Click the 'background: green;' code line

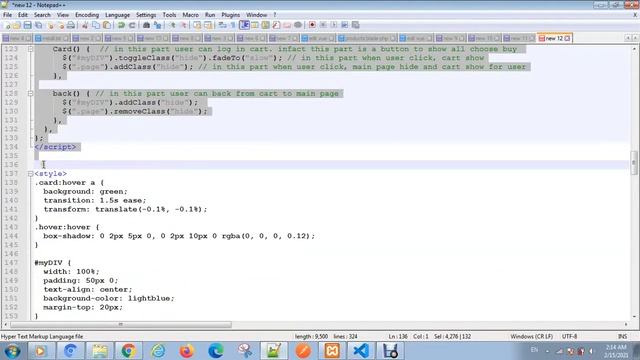pos(86,191)
